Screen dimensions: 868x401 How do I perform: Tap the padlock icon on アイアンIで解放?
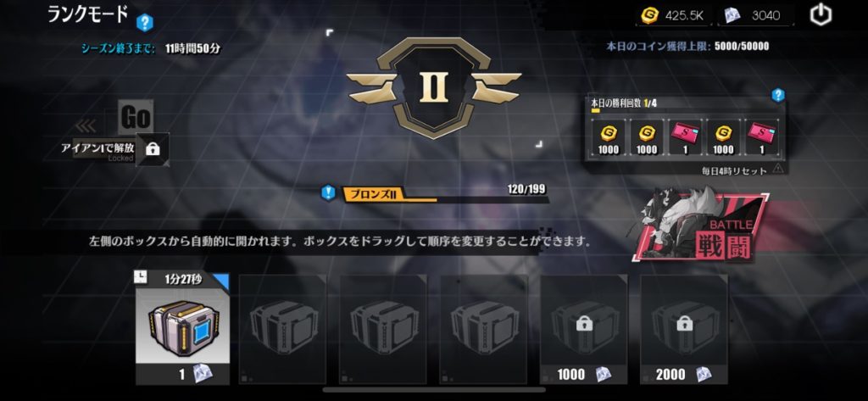coord(153,149)
